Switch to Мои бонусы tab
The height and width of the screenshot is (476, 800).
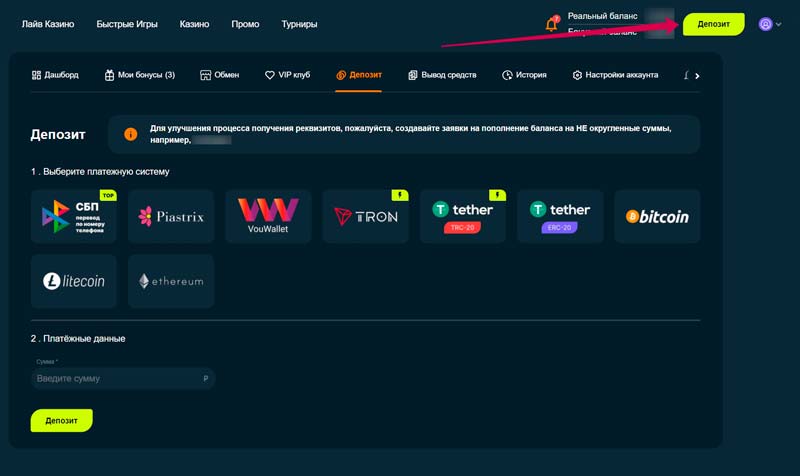coord(139,75)
